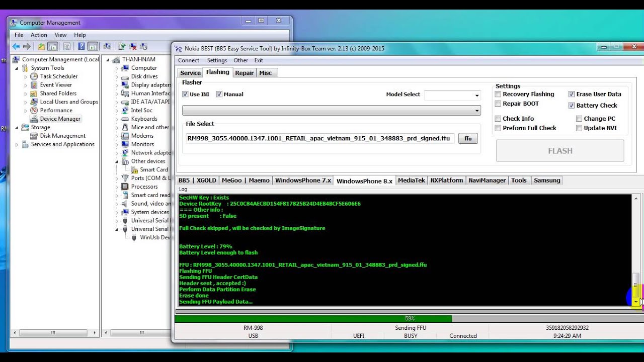Click the FFU file path field
Image resolution: width=644 pixels, height=362 pixels.
coord(320,138)
